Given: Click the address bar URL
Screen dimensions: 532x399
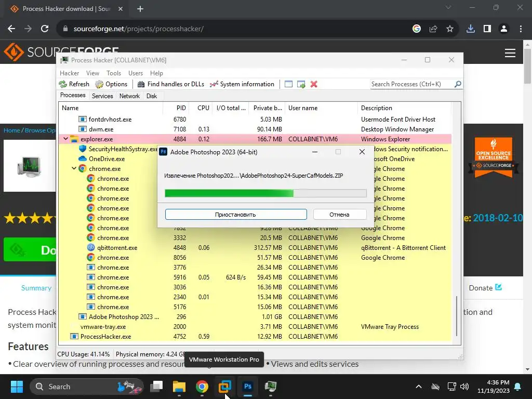Looking at the screenshot, I should [x=138, y=29].
